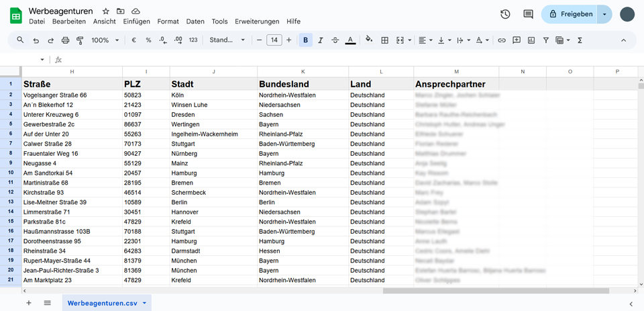Image resolution: width=644 pixels, height=311 pixels.
Task: Open the Daten menu
Action: click(x=195, y=21)
